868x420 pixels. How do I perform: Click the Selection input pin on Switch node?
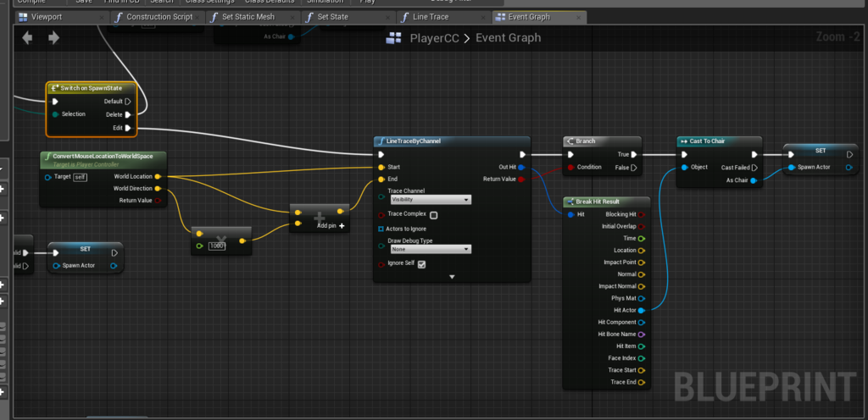[55, 114]
